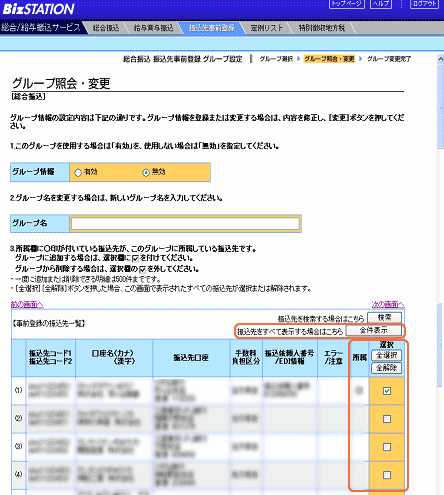The width and height of the screenshot is (444, 495).
Task: Click the グループ情報 field label
Action: (x=40, y=172)
